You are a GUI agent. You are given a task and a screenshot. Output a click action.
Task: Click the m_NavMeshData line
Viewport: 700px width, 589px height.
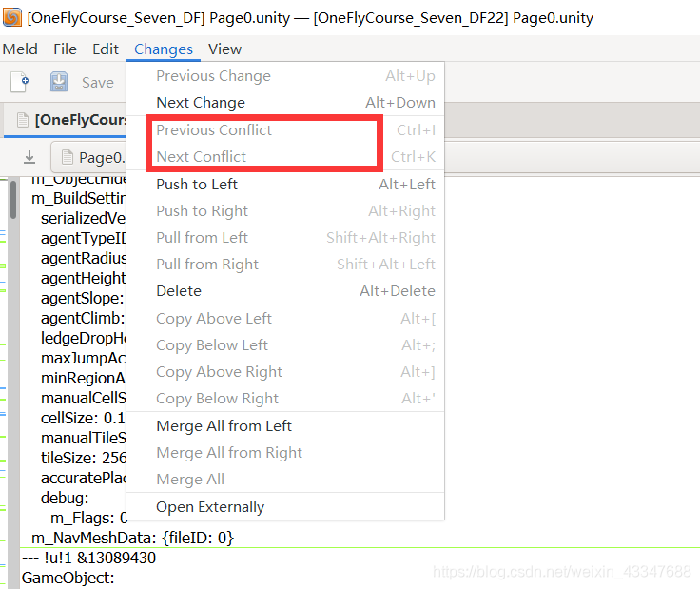click(132, 538)
